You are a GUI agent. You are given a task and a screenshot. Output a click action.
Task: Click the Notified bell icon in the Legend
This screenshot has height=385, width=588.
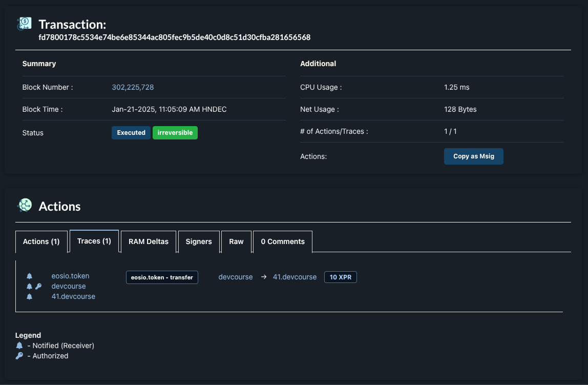(x=19, y=346)
